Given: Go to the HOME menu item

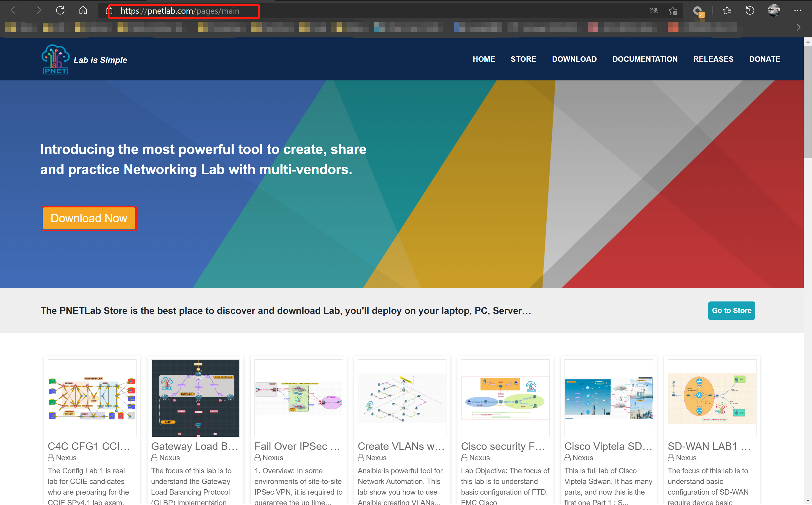Looking at the screenshot, I should coord(484,59).
